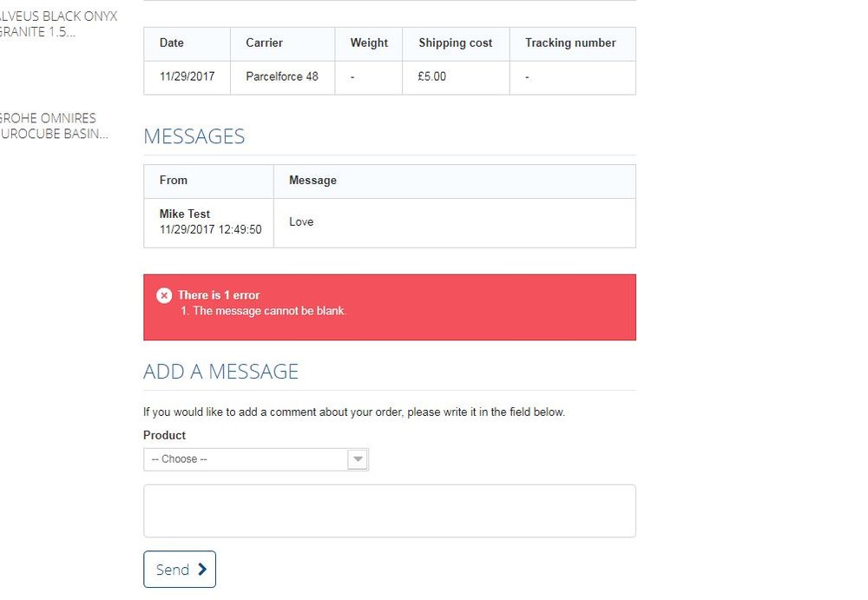This screenshot has height=600, width=868.
Task: Click the Send button
Action: pos(180,570)
